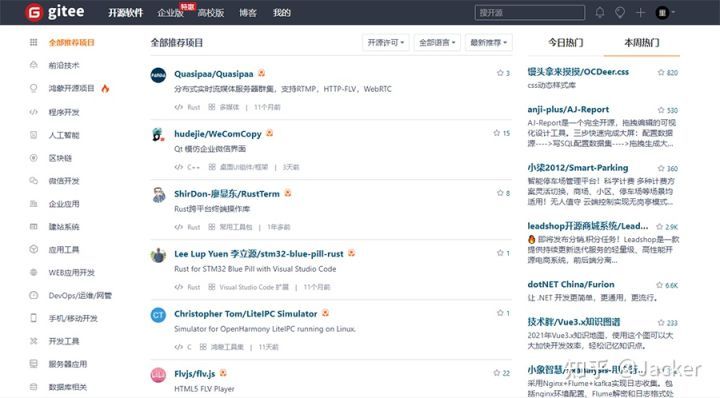Screen dimensions: 720x398
Task: Click the Gitee logo
Action: pos(55,12)
